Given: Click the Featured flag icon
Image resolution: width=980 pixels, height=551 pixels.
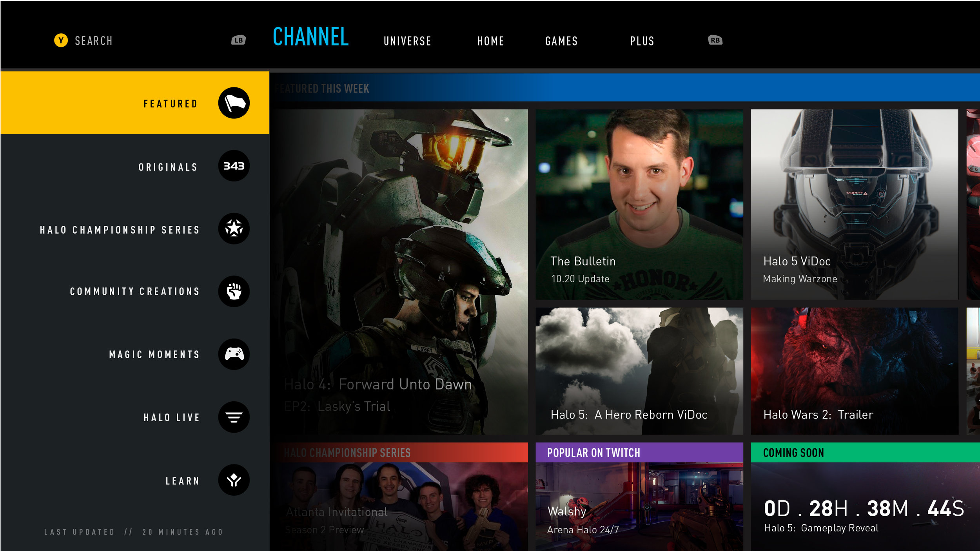Looking at the screenshot, I should (234, 103).
